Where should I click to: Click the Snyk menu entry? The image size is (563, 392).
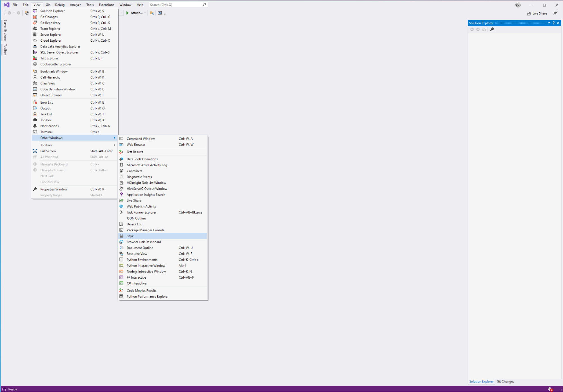pos(130,236)
